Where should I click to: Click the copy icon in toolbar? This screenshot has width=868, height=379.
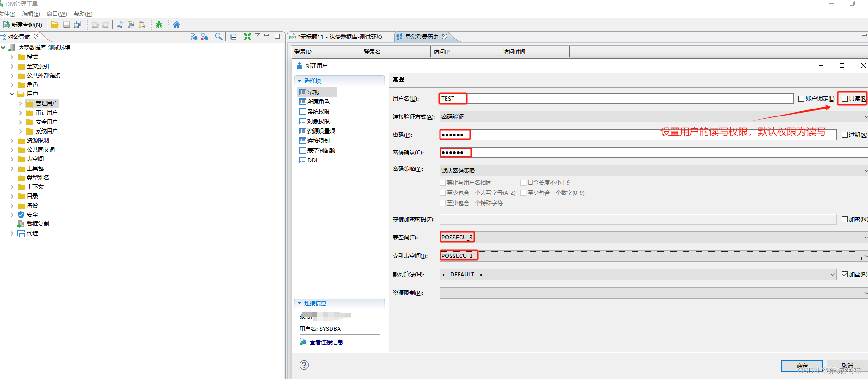131,25
